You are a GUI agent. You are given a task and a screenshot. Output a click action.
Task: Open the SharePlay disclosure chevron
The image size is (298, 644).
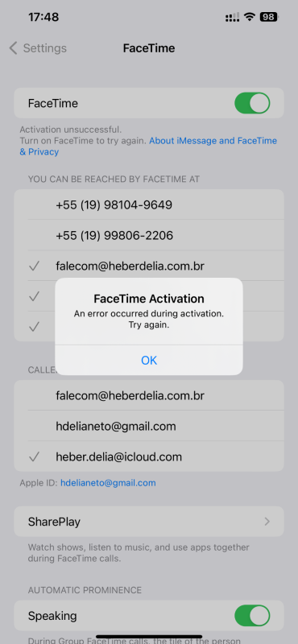(x=267, y=522)
